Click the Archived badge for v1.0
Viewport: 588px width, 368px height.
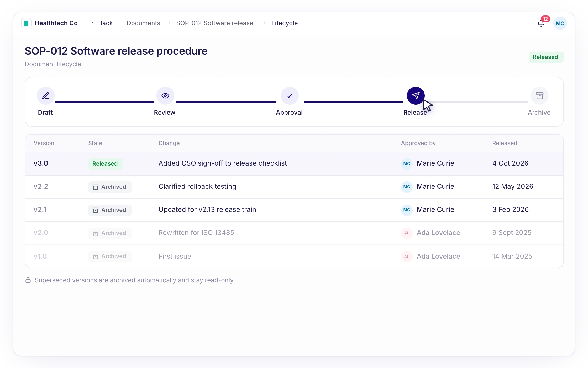110,256
